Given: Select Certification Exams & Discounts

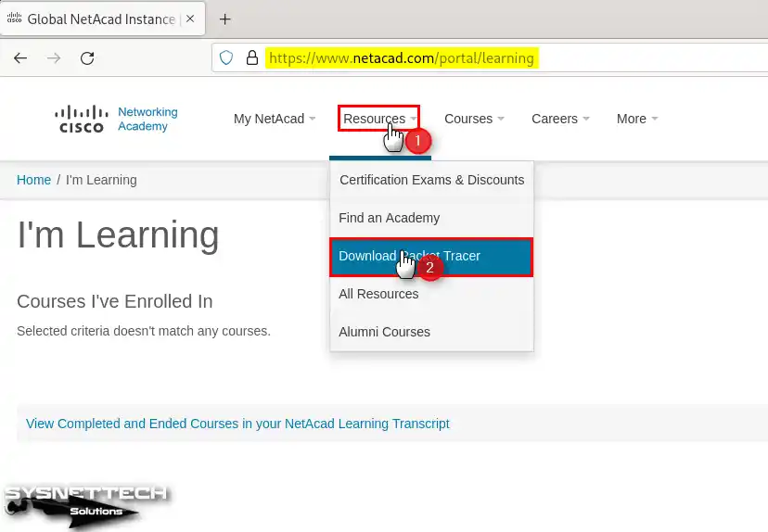Looking at the screenshot, I should click(431, 180).
